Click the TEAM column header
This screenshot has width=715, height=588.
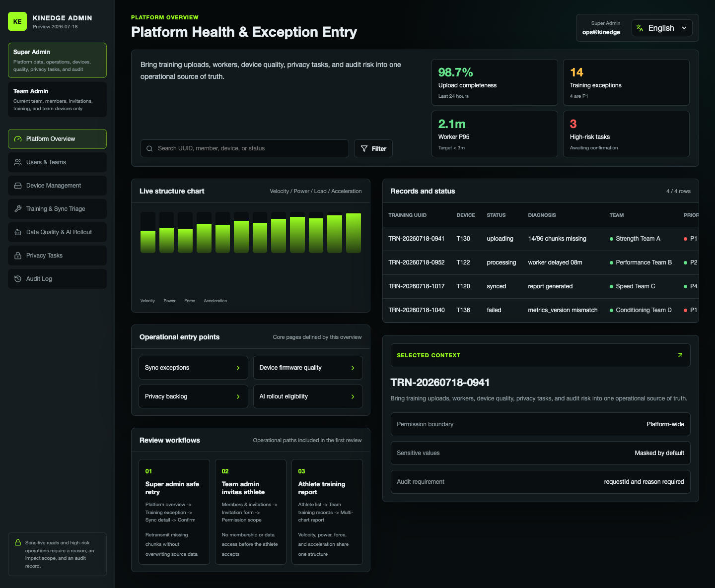point(617,215)
